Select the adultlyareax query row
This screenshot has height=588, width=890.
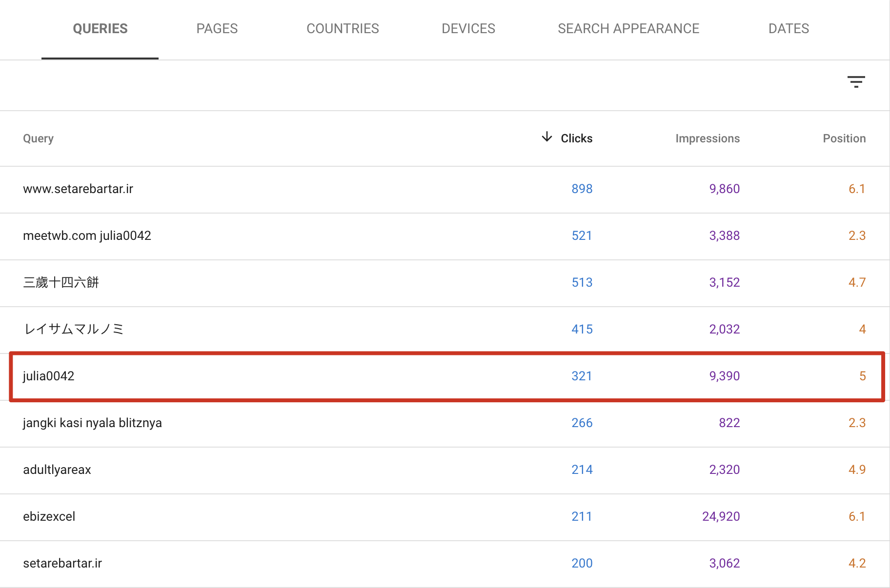tap(57, 470)
